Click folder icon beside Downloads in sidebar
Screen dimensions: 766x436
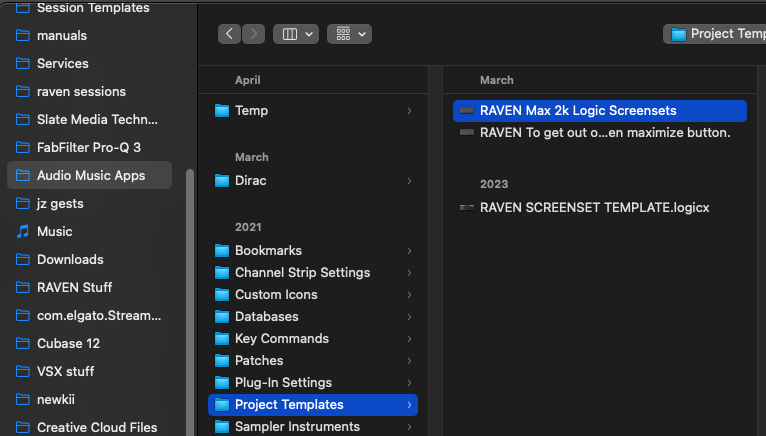click(x=22, y=259)
